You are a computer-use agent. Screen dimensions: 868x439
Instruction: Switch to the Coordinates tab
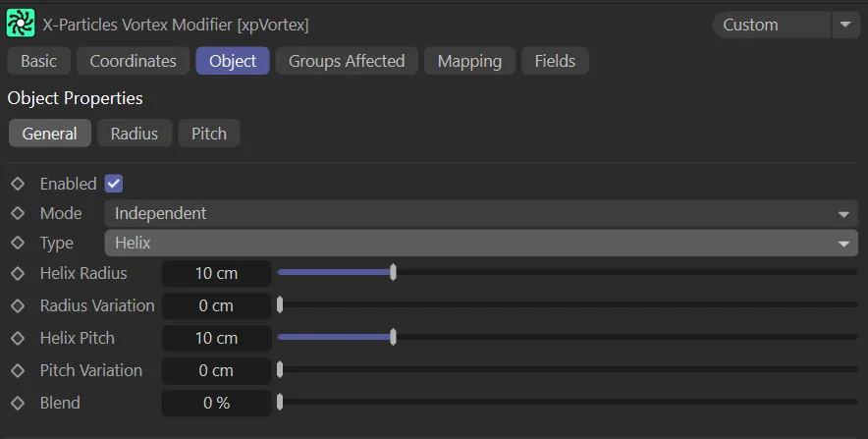pyautogui.click(x=133, y=61)
